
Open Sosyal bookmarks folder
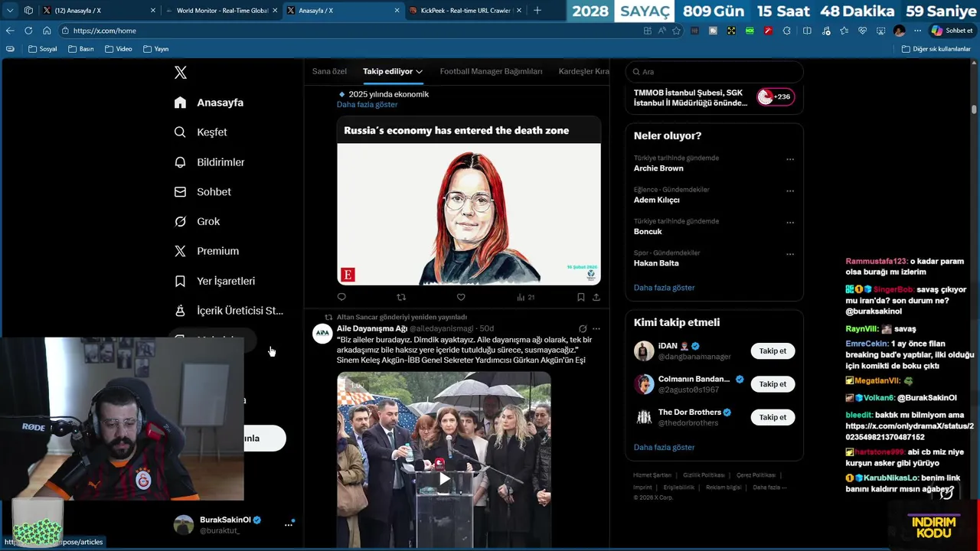[43, 49]
